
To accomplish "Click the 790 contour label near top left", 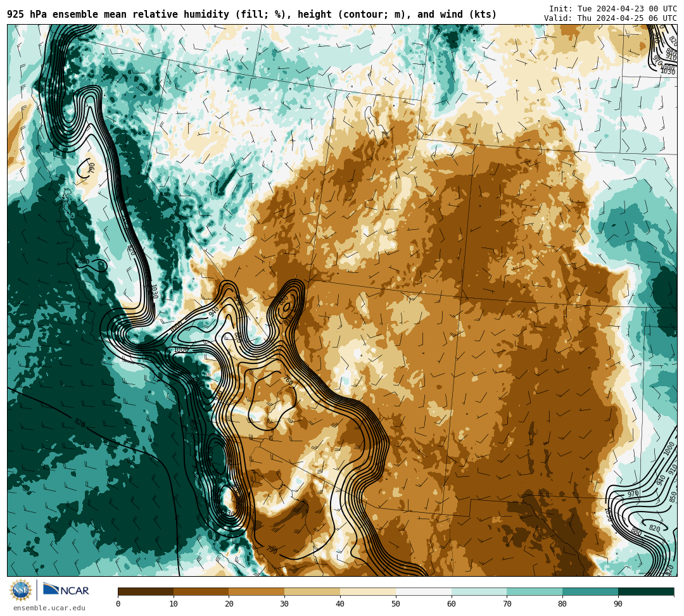I will (91, 168).
